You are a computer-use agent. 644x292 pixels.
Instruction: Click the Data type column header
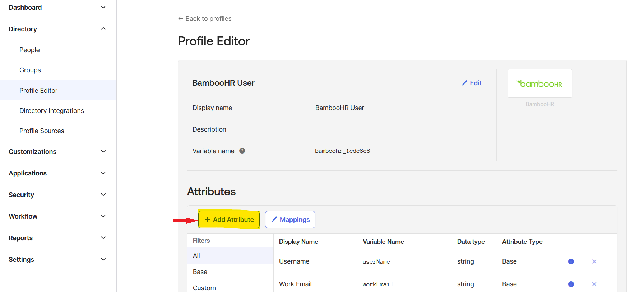(471, 242)
